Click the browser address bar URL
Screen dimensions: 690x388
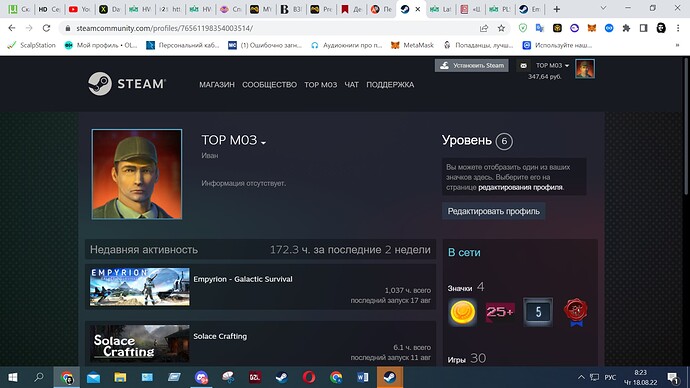pos(165,28)
